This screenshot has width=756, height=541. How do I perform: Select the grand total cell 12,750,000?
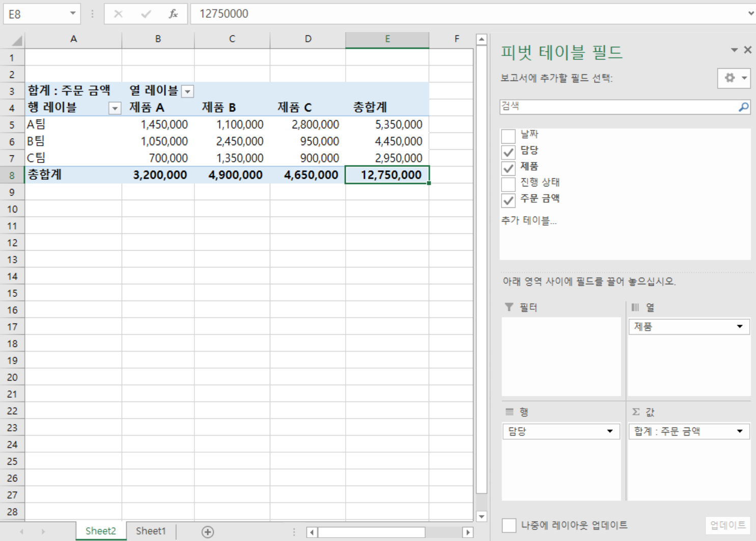click(x=387, y=175)
